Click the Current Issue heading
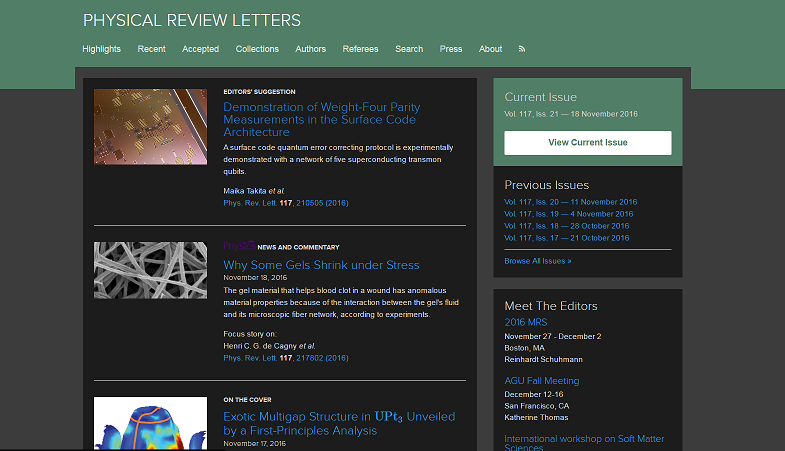This screenshot has height=451, width=785. (541, 97)
